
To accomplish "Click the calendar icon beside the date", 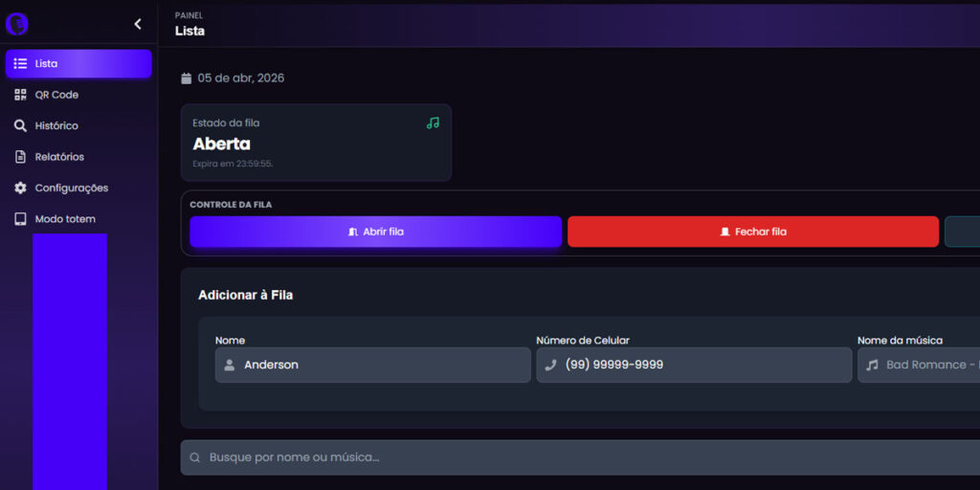I will tap(187, 78).
